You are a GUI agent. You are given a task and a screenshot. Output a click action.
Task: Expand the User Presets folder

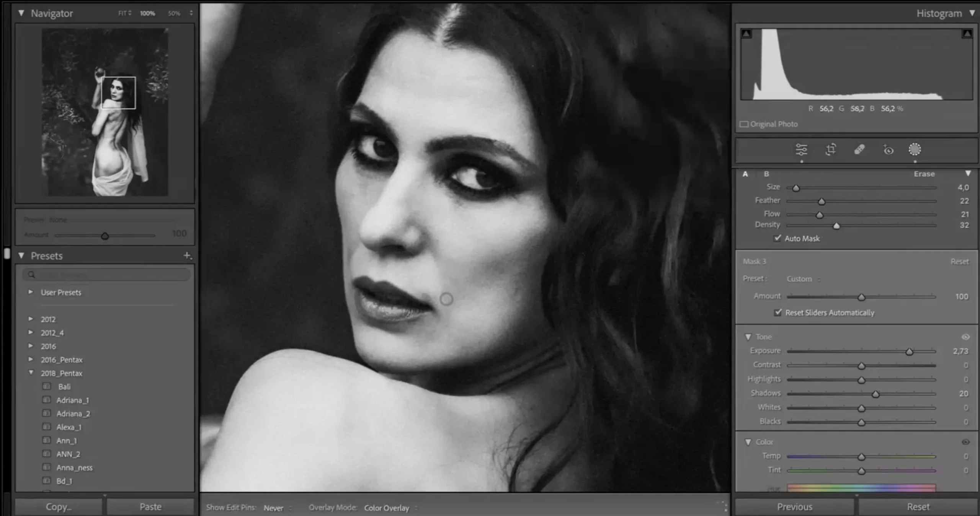pyautogui.click(x=31, y=292)
